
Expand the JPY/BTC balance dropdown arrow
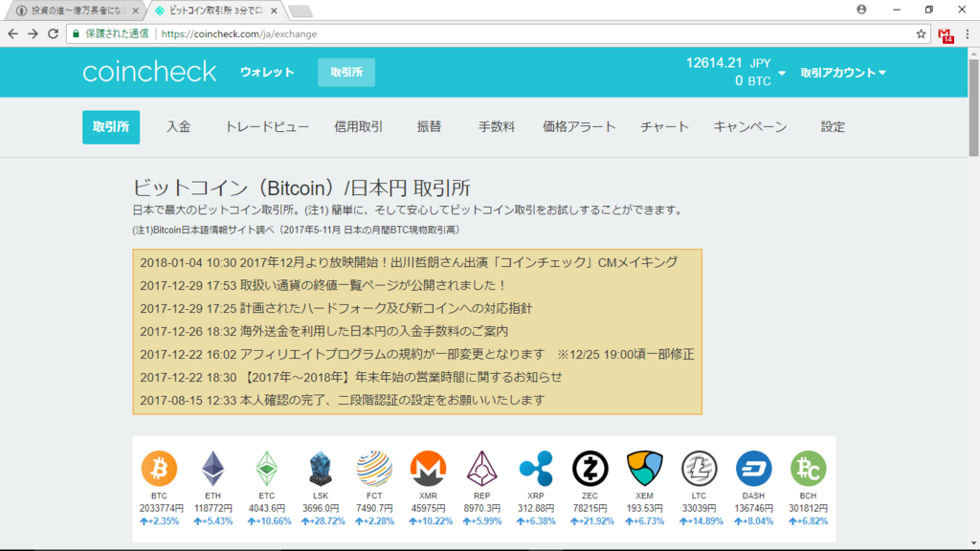(781, 73)
